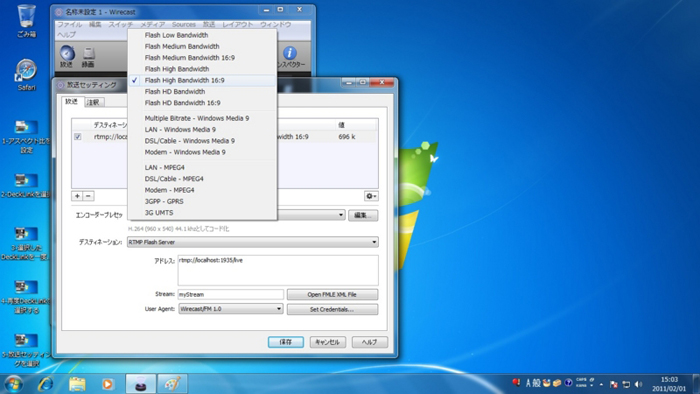Image resolution: width=700 pixels, height=394 pixels.
Task: Open the ファイル menu in Wirecast
Action: tap(70, 25)
